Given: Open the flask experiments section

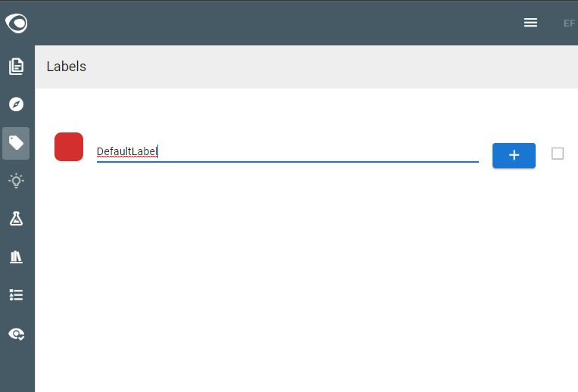Looking at the screenshot, I should pos(16,219).
